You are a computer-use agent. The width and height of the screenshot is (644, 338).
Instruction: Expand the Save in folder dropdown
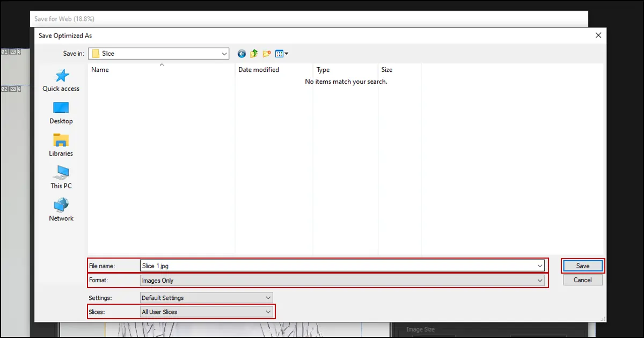point(224,54)
